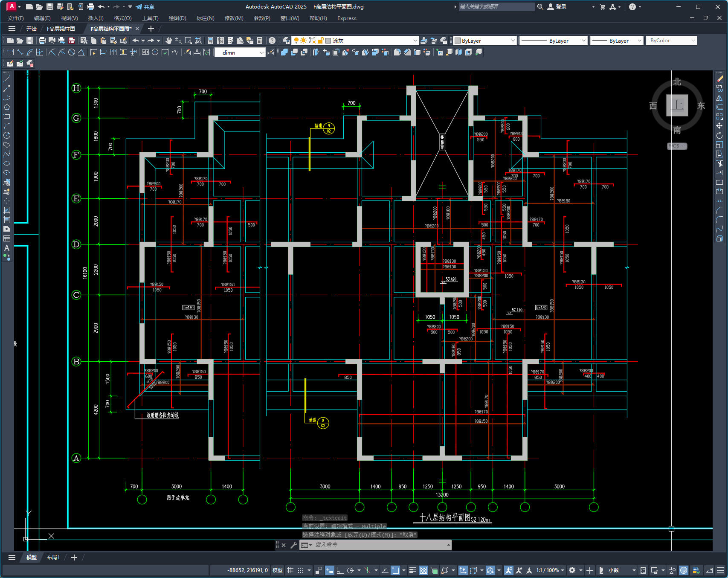Click the WCS label under the ViewCube
The height and width of the screenshot is (578, 728).
click(677, 146)
